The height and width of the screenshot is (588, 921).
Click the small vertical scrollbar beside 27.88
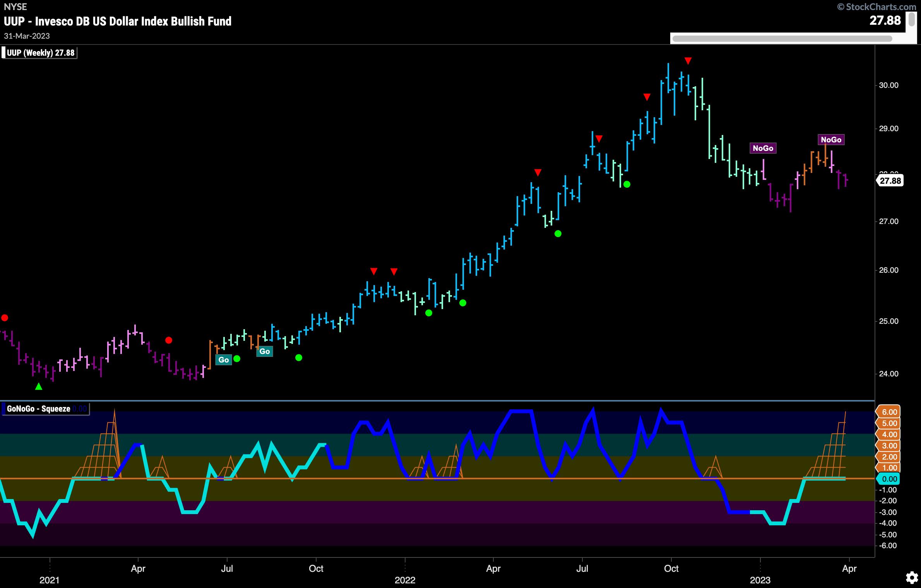tap(911, 19)
